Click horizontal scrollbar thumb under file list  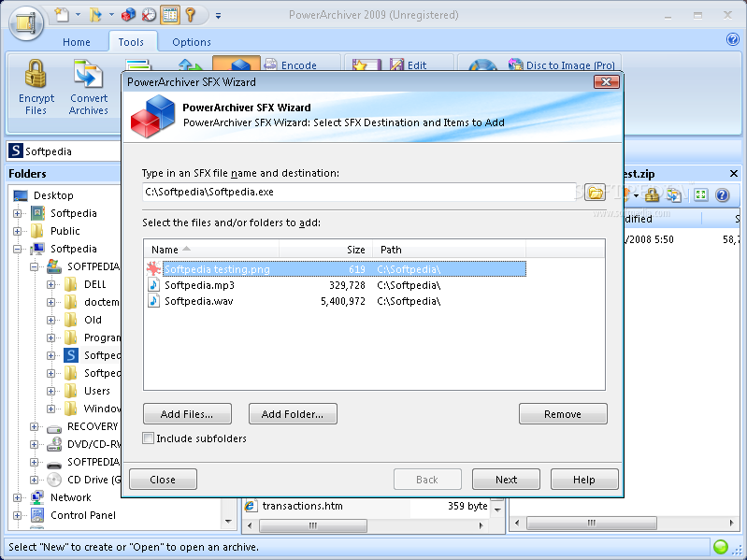[x=312, y=525]
